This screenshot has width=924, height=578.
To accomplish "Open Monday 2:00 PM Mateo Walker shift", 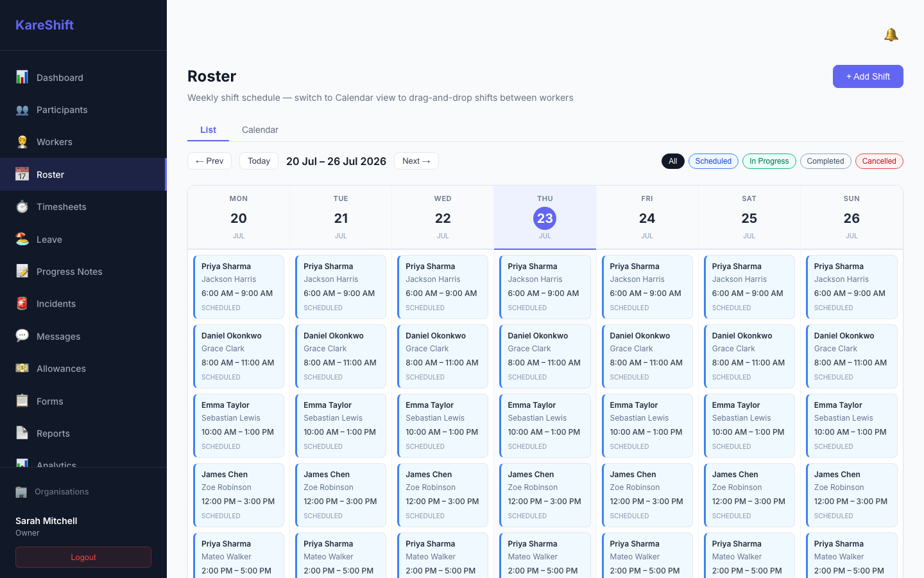I will click(x=239, y=556).
